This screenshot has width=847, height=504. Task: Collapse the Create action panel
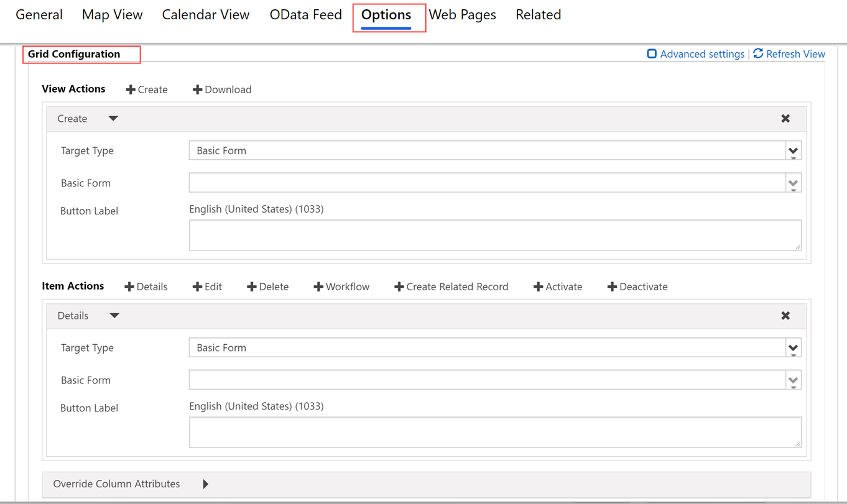point(113,118)
